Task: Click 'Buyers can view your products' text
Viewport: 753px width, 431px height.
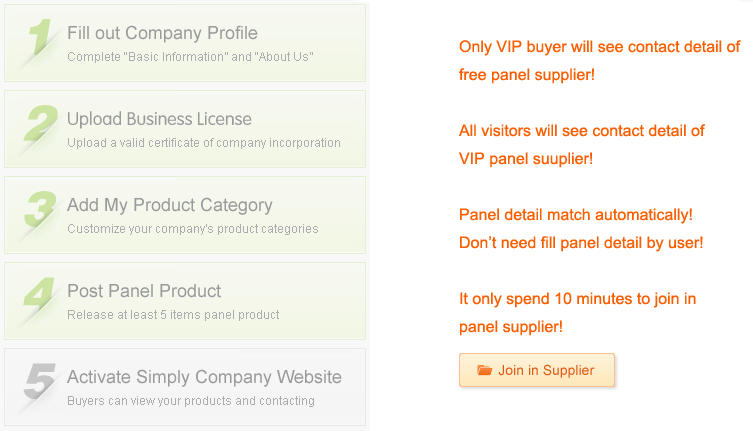Action: click(x=190, y=401)
